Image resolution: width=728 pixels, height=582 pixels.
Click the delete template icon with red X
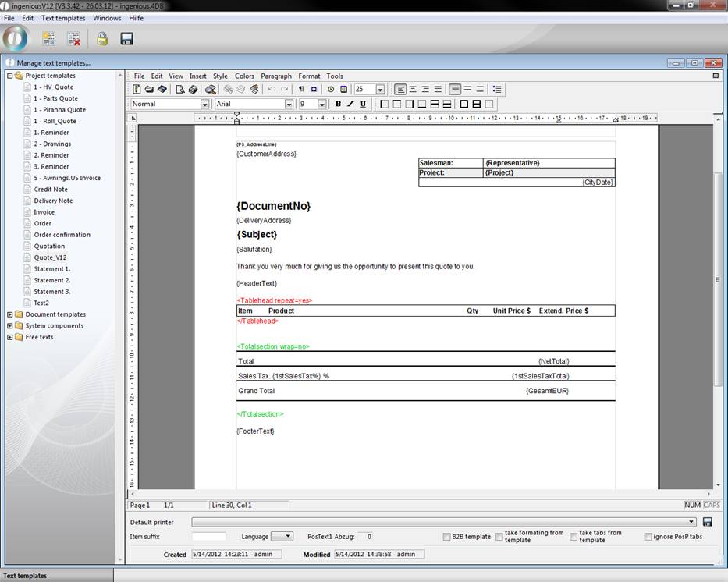click(x=73, y=38)
